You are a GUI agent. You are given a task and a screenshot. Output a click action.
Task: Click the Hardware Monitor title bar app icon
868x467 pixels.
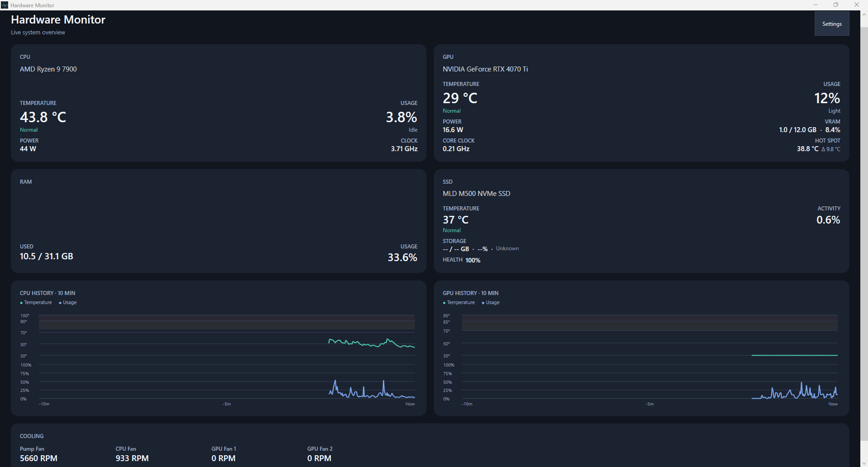click(x=5, y=5)
